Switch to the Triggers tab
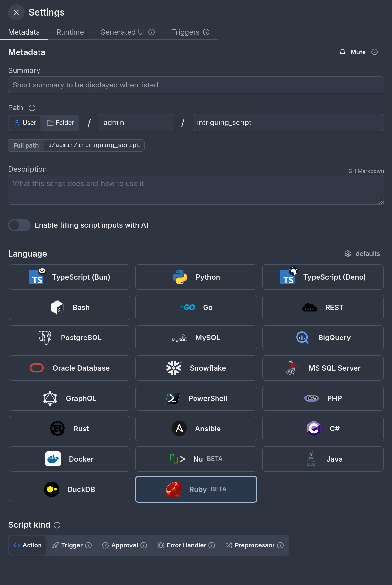Image resolution: width=392 pixels, height=585 pixels. coord(185,32)
